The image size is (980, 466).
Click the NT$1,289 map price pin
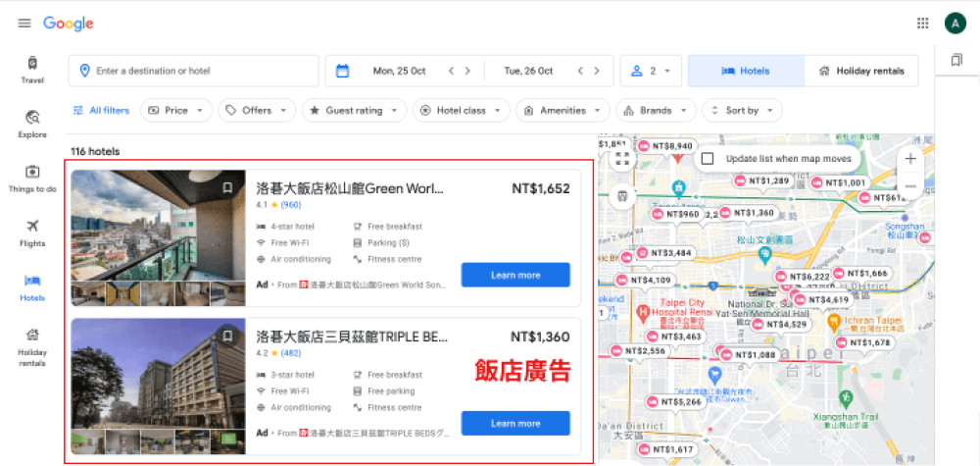762,181
